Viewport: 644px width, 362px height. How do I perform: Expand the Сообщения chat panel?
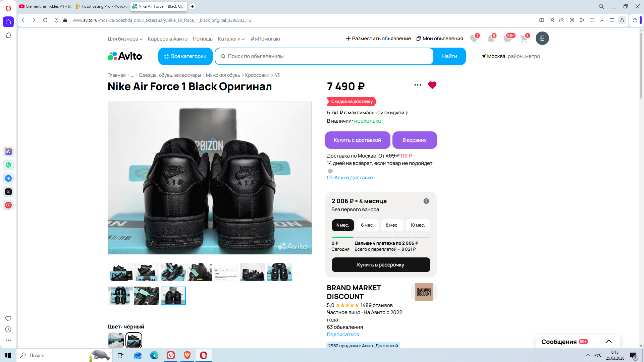(x=608, y=342)
